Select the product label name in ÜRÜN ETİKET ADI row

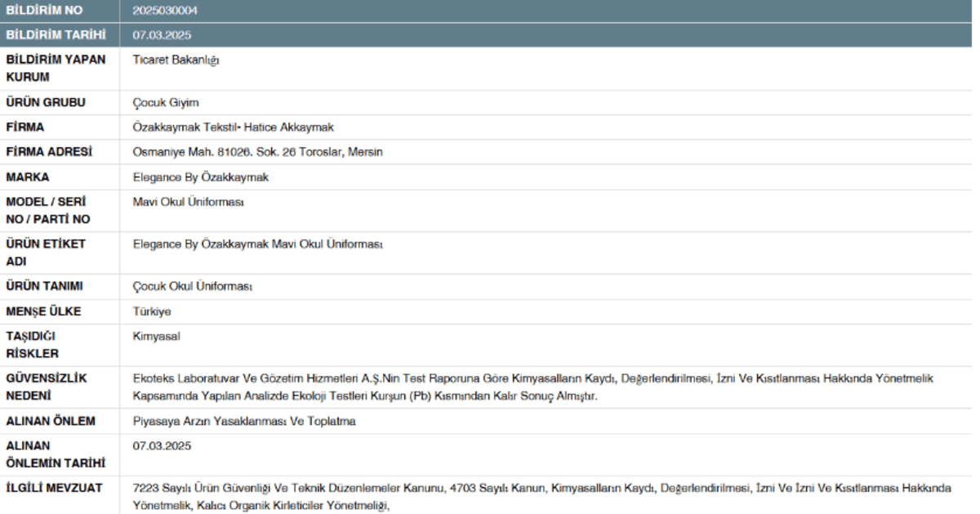[258, 244]
